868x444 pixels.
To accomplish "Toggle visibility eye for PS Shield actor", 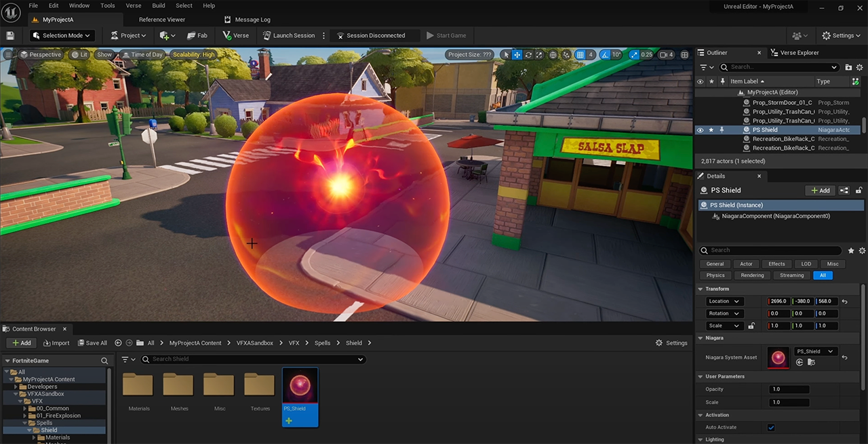I will [701, 130].
